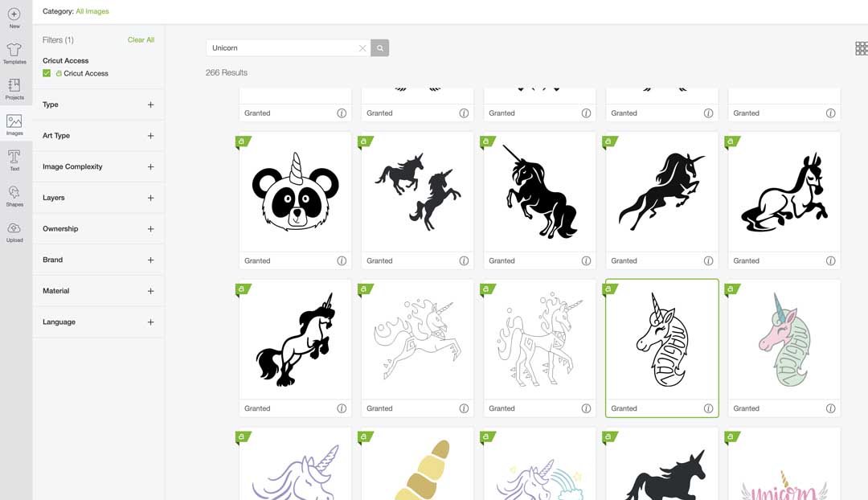Open the Templates t-shirt icon

14,53
